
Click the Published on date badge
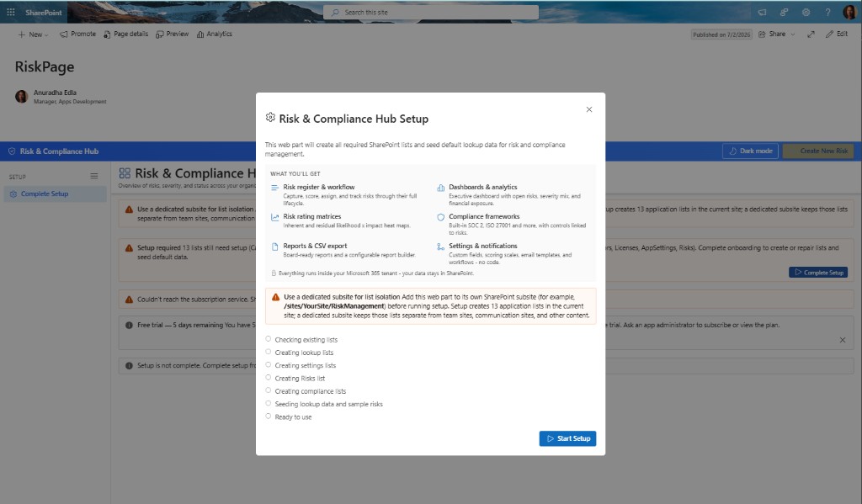[721, 34]
